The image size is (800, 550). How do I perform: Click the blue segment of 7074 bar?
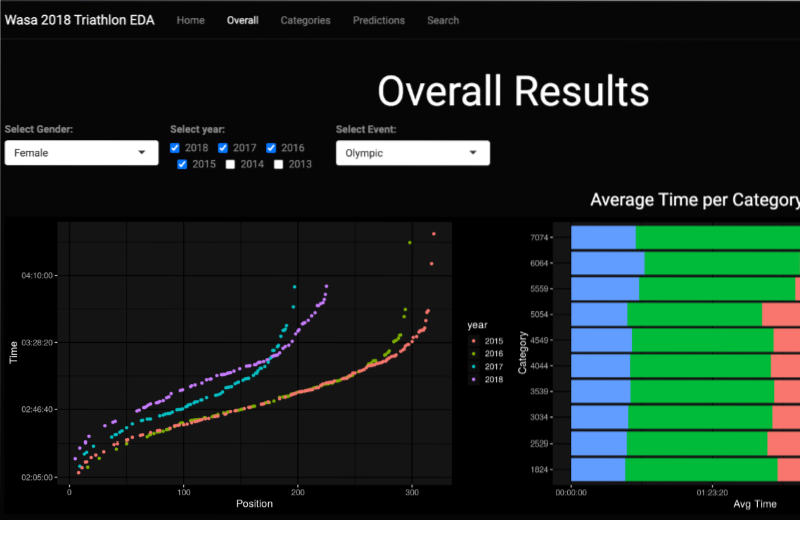(x=602, y=237)
